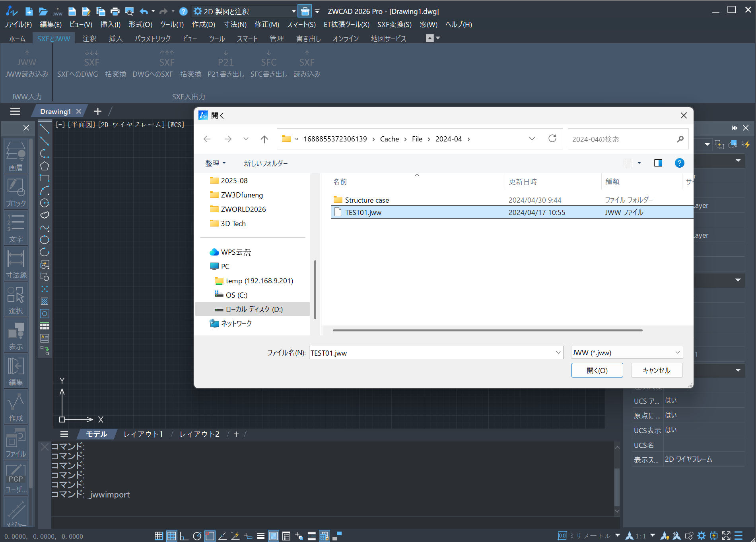Screen dimensions: 756x542
Task: Click the Undo arrow icon
Action: (x=144, y=12)
